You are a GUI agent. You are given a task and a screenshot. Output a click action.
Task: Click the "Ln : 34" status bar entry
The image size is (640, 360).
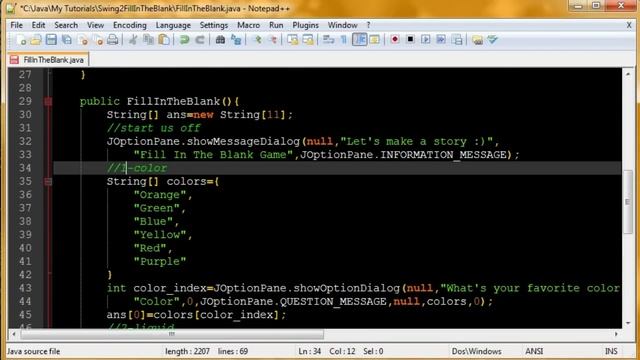click(309, 351)
